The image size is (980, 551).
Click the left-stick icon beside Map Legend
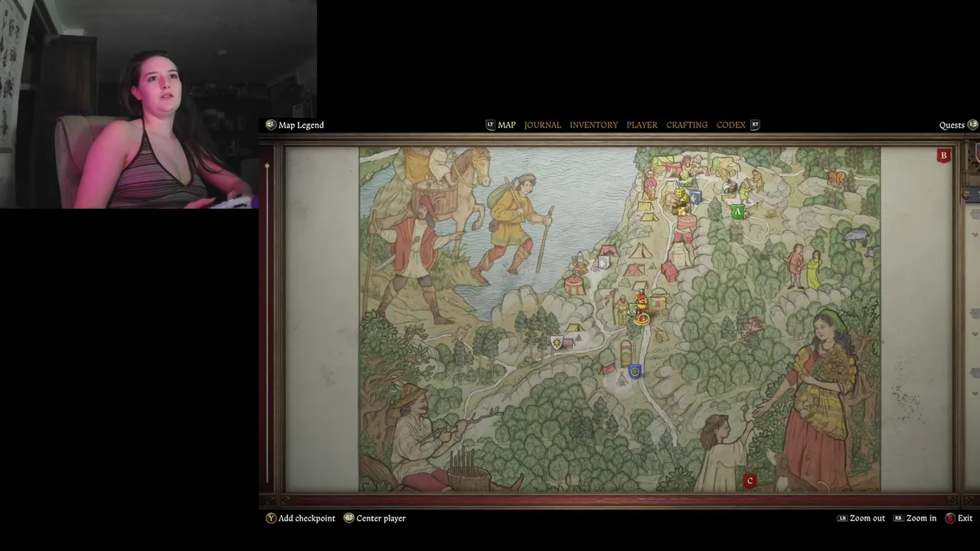(270, 125)
